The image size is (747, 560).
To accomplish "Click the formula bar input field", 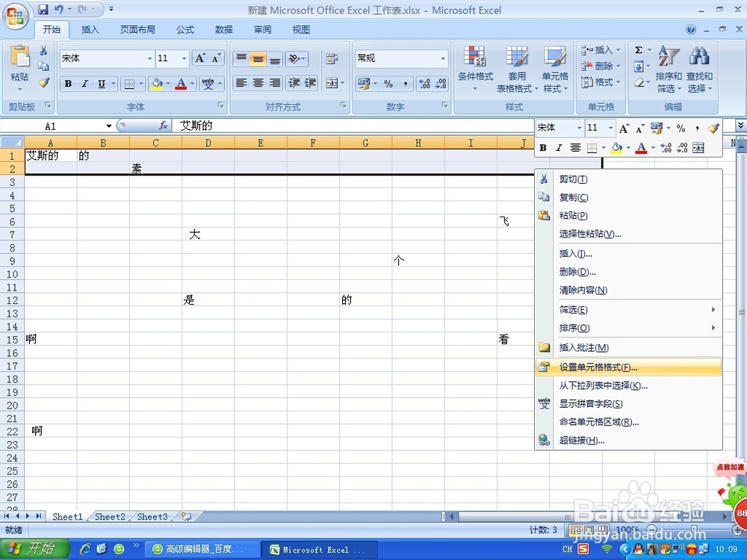I will tap(353, 125).
